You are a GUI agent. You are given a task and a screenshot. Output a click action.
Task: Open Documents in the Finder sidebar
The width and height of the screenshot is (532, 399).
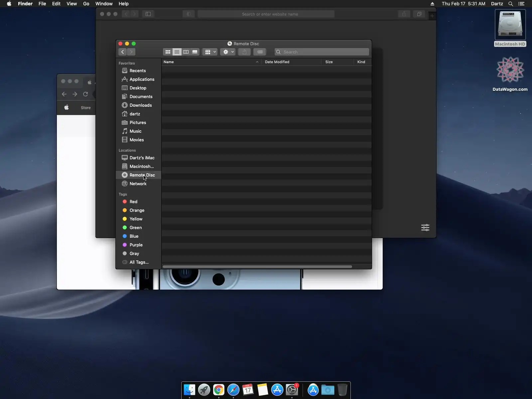(138, 96)
